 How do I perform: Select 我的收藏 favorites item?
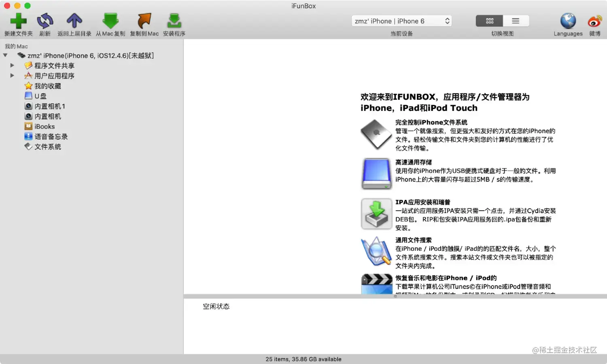coord(48,86)
